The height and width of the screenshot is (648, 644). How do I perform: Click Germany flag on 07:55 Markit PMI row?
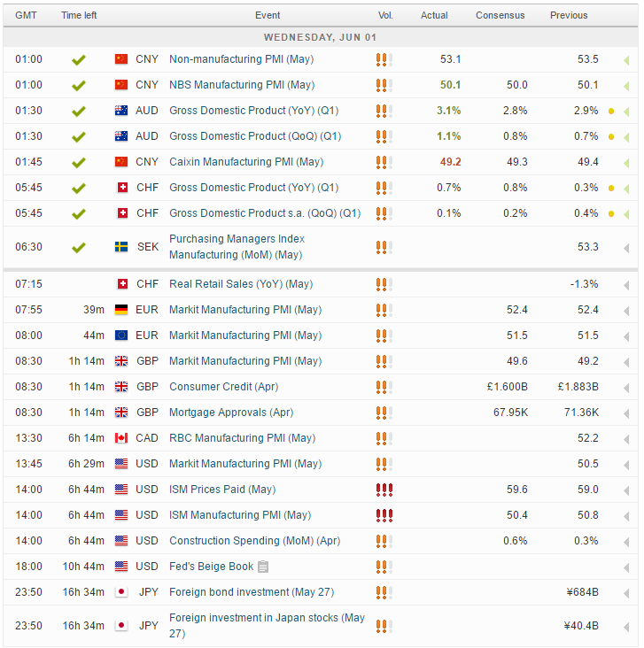click(x=121, y=310)
